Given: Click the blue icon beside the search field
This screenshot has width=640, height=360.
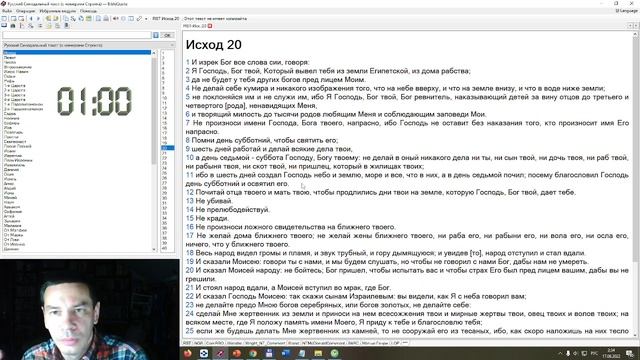Looking at the screenshot, I should pyautogui.click(x=156, y=36).
